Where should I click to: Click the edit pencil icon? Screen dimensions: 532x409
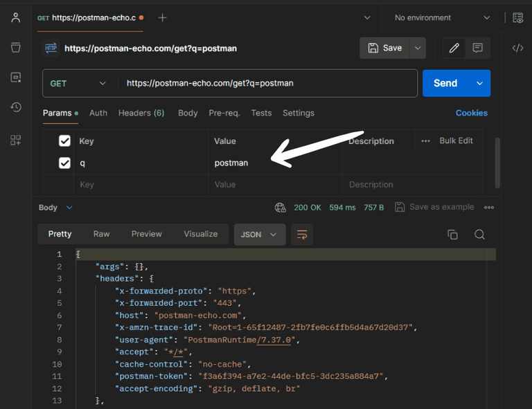[454, 48]
